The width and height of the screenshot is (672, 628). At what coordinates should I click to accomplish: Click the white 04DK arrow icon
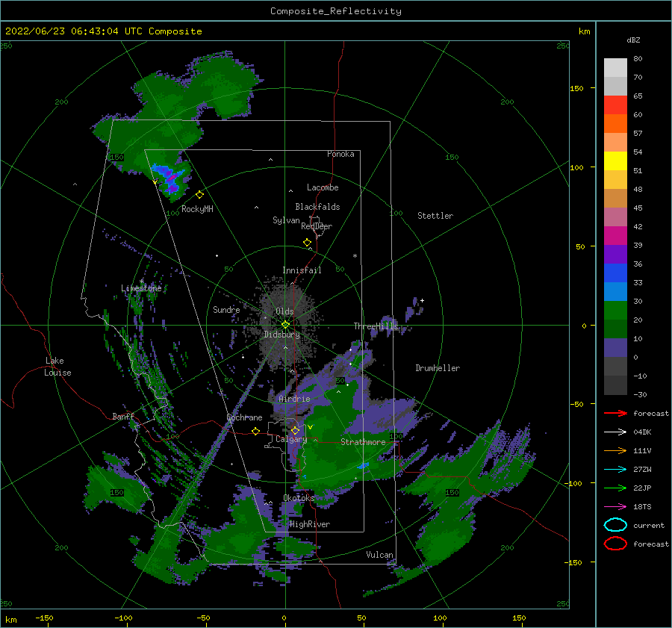click(x=615, y=432)
